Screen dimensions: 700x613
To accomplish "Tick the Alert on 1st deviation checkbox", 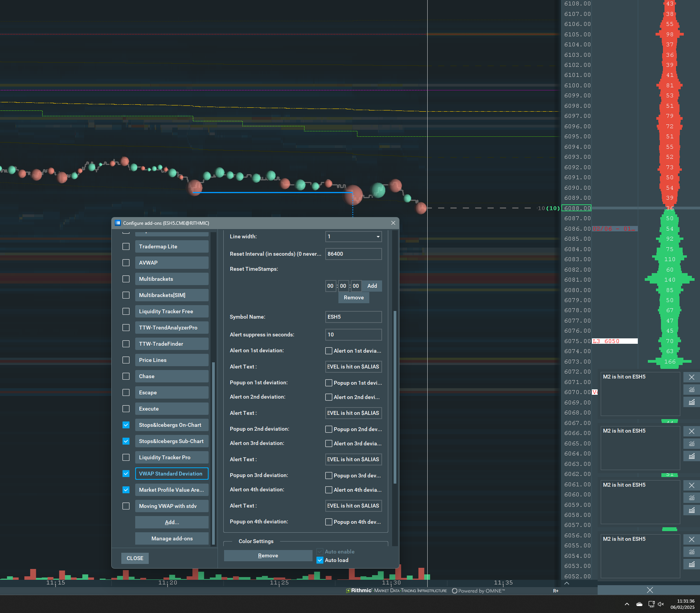I will 329,351.
